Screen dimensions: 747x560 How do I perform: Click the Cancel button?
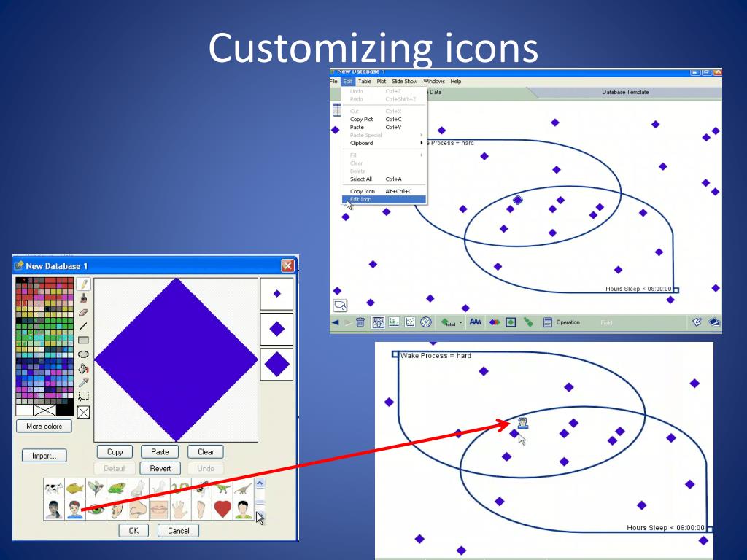click(x=178, y=531)
